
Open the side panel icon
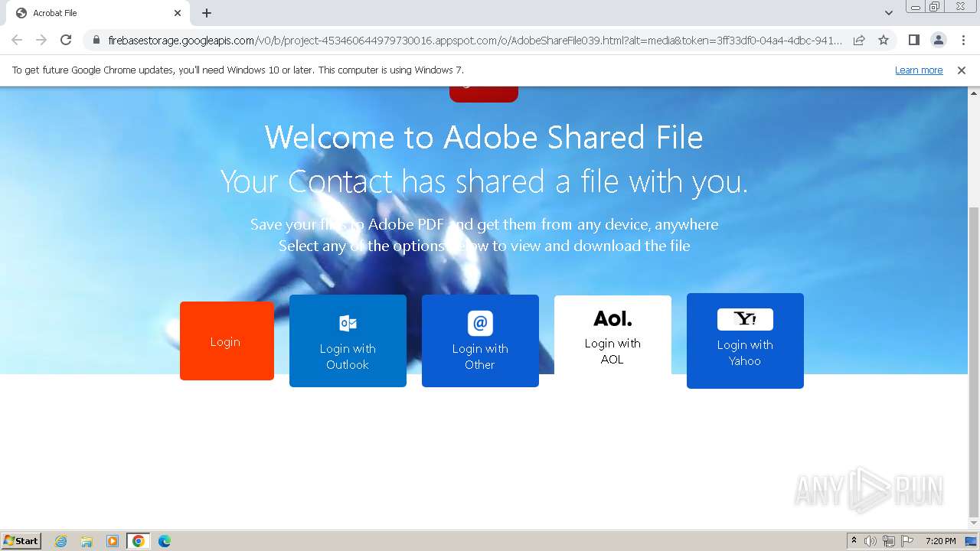pos(913,40)
